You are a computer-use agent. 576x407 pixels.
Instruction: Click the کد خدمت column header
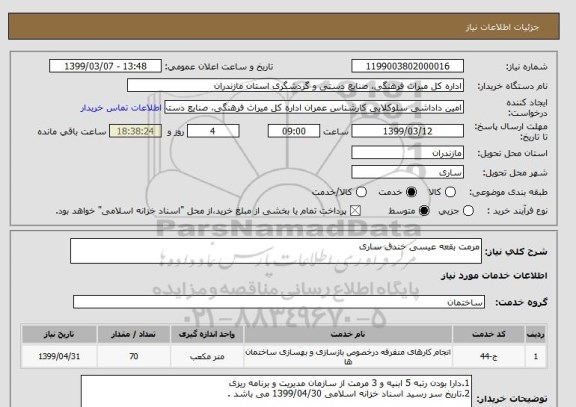(x=489, y=334)
